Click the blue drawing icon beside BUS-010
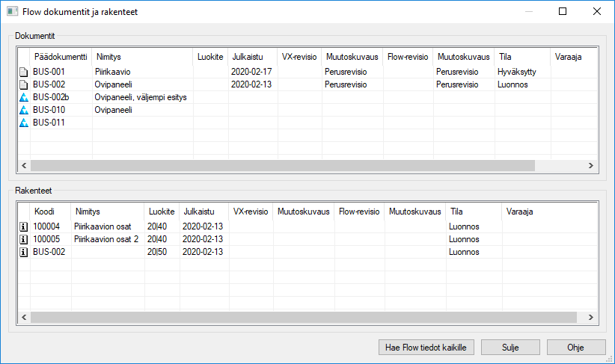Screen dimensions: 615x364 point(23,110)
